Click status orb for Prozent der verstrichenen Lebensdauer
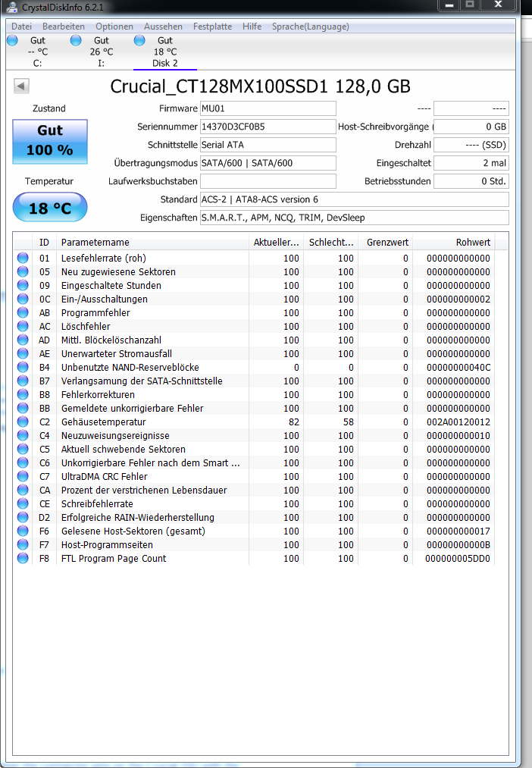532x768 pixels. pos(23,491)
